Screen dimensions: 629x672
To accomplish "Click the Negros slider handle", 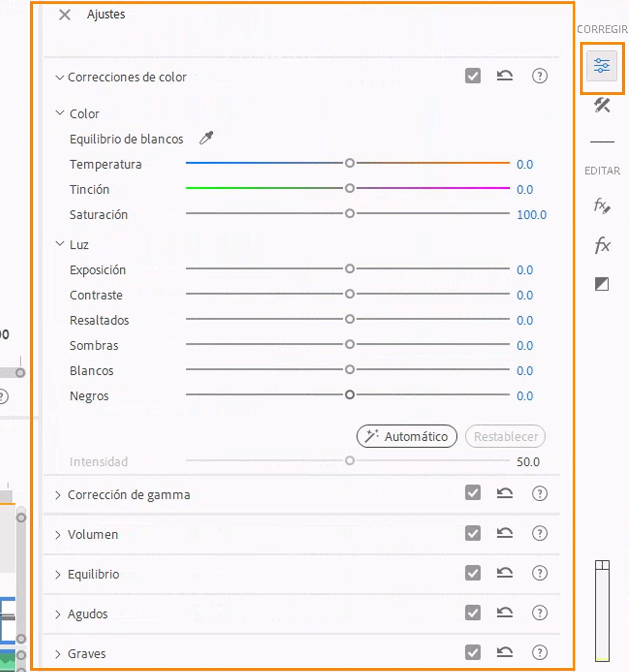I will pos(350,395).
